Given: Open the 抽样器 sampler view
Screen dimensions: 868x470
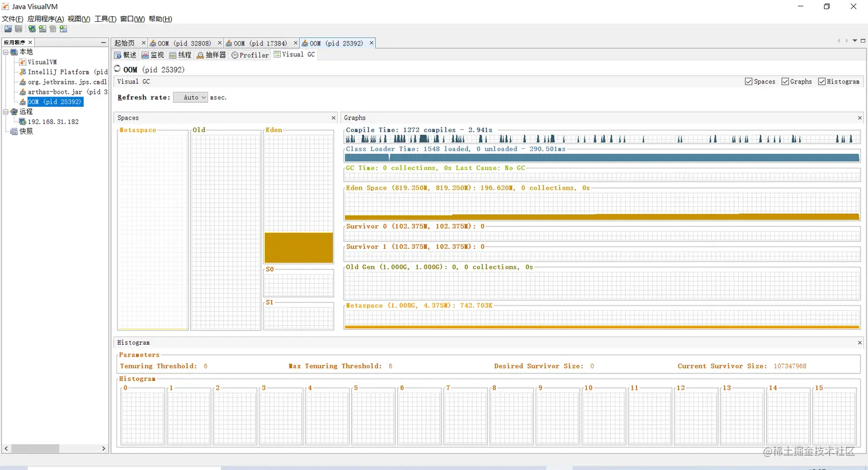Looking at the screenshot, I should (x=211, y=55).
